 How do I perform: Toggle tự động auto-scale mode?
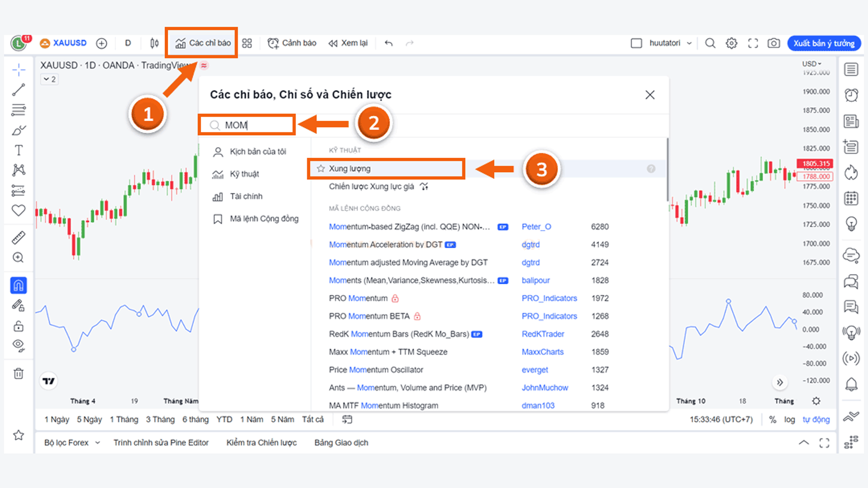pyautogui.click(x=816, y=419)
